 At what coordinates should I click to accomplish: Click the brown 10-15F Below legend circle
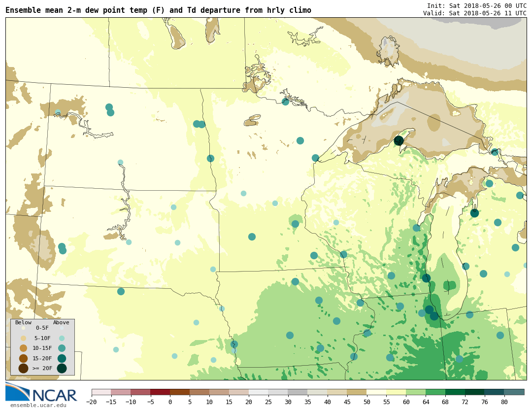coord(24,348)
